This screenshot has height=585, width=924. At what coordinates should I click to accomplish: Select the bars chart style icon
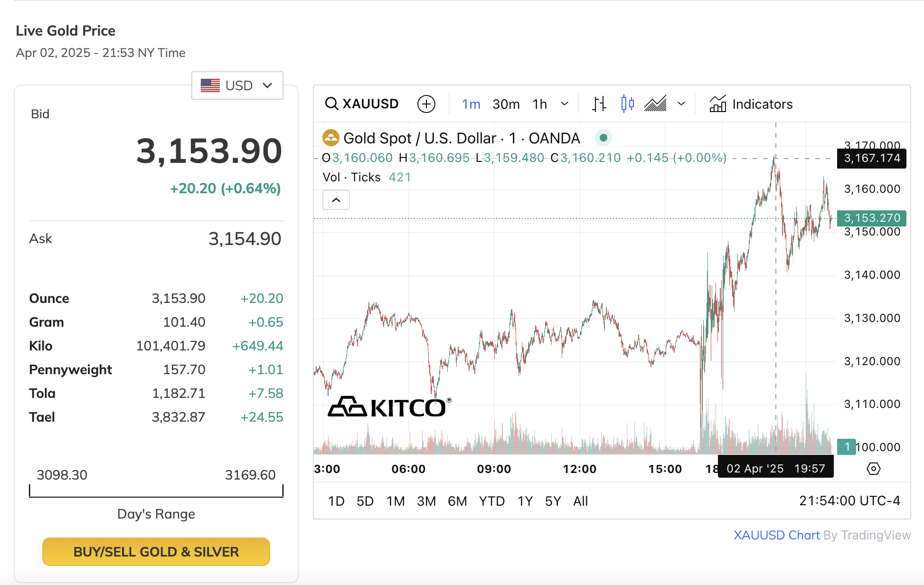point(599,104)
